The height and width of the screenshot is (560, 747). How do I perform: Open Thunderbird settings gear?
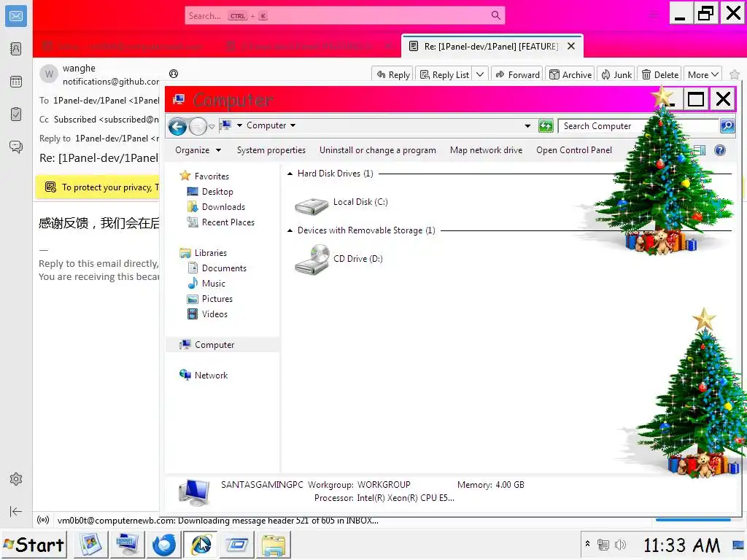[16, 479]
